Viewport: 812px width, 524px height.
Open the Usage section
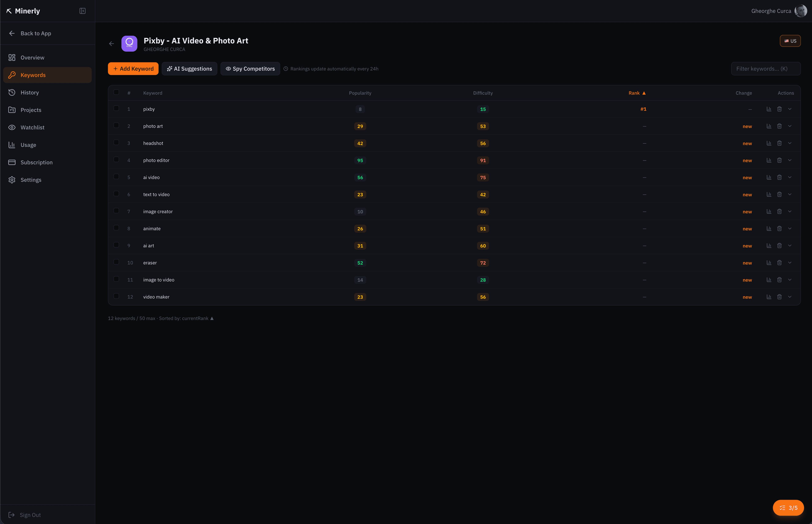point(47,145)
